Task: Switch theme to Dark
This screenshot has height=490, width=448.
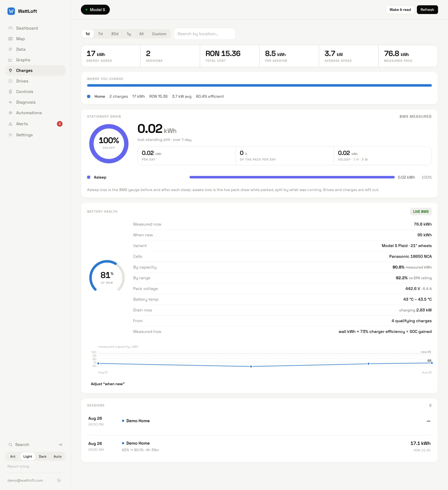Action: pyautogui.click(x=43, y=456)
